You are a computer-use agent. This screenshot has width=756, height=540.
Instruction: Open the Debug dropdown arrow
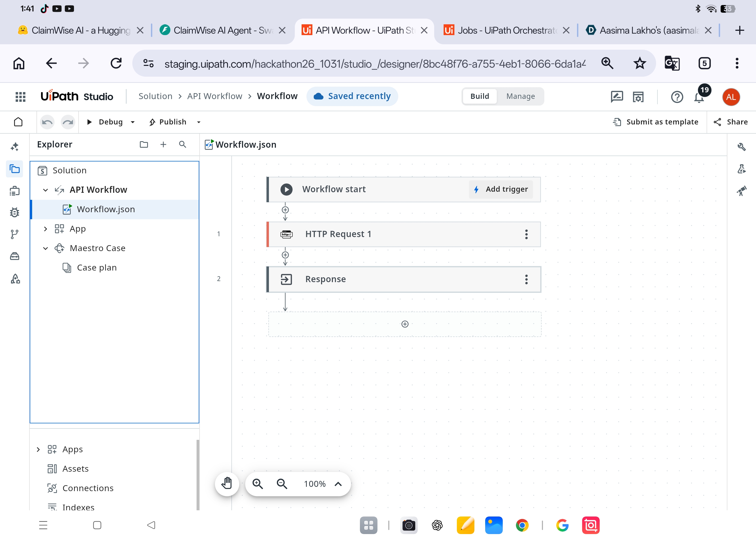click(133, 122)
